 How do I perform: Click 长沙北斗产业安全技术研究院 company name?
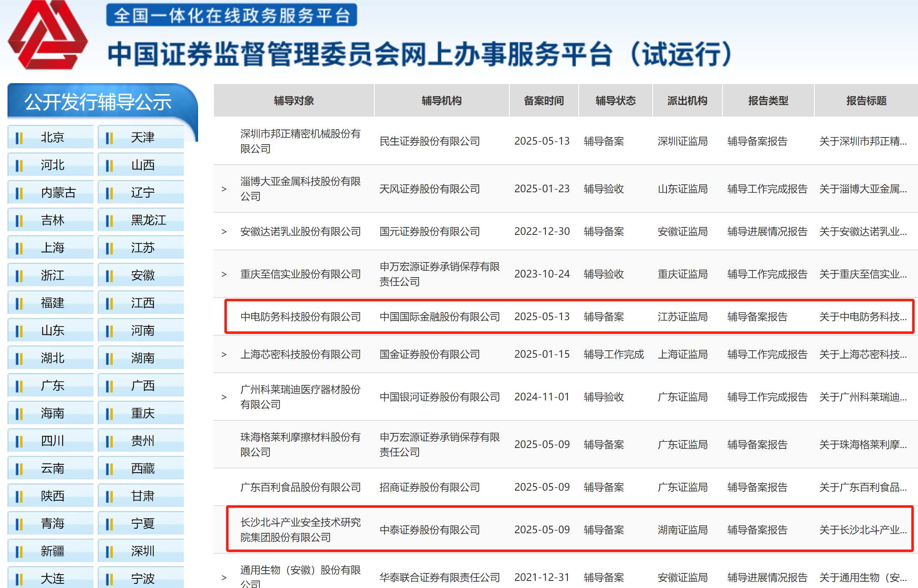[300, 530]
